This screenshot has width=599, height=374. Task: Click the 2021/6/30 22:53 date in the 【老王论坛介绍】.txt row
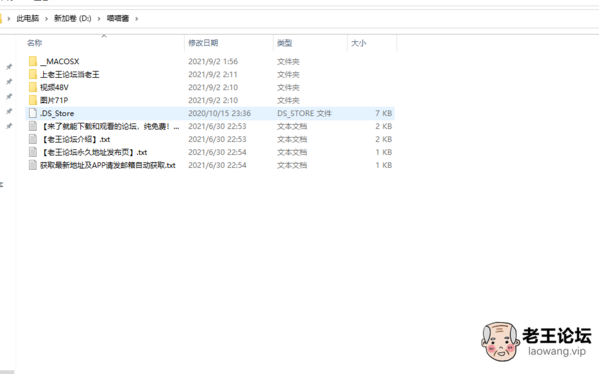pyautogui.click(x=217, y=139)
